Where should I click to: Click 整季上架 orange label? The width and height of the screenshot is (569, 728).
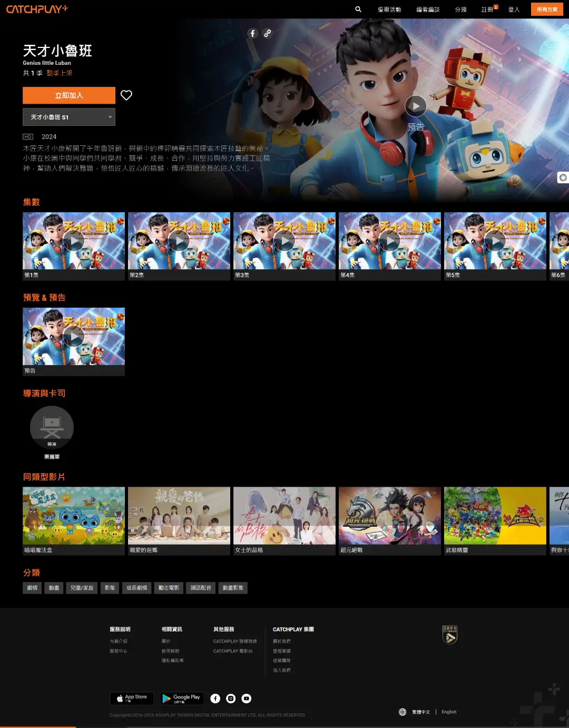(60, 73)
